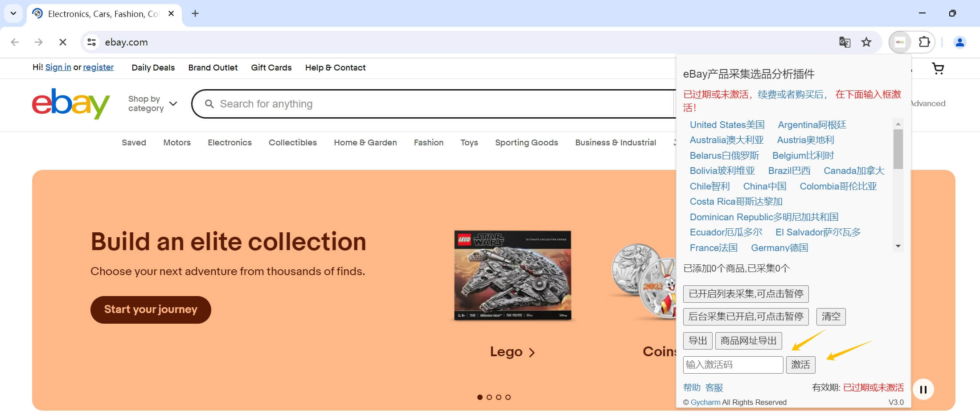980x416 pixels.
Task: Stop page loading with the X icon
Action: pyautogui.click(x=63, y=42)
